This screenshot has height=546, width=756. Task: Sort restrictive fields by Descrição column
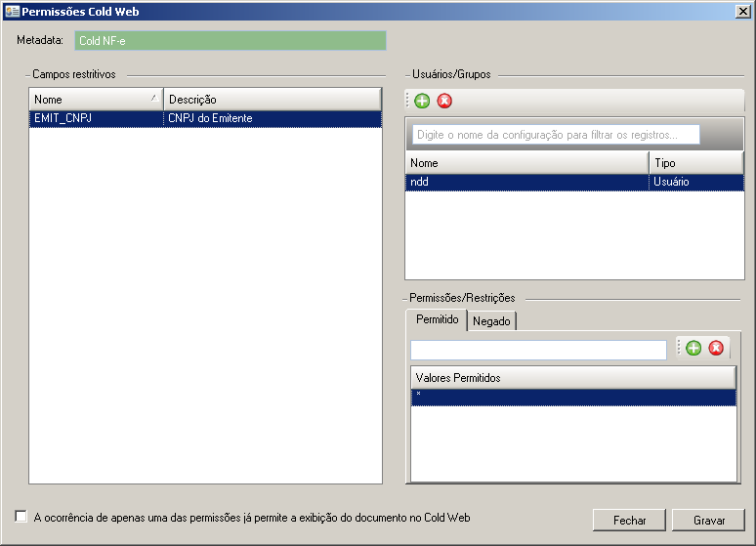tap(273, 100)
